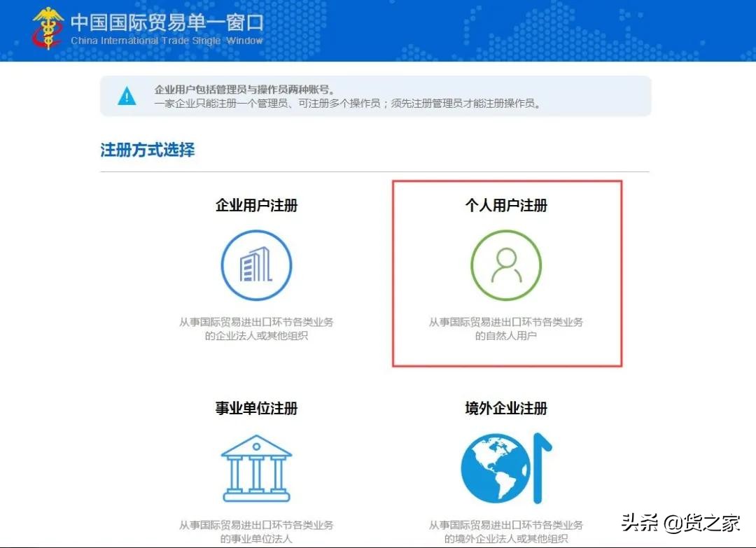756x548 pixels.
Task: Click the 从事国际贸易进出口环节各类业务的自然人用户 description
Action: [x=505, y=329]
